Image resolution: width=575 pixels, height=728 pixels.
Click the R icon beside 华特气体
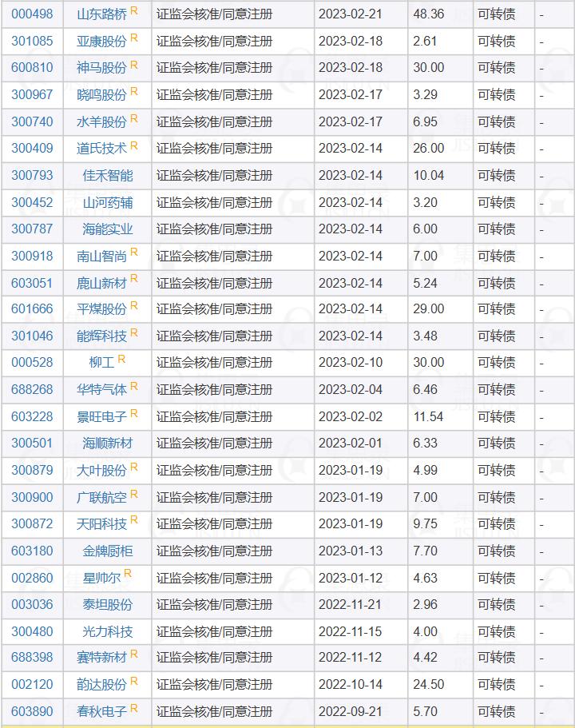134,386
